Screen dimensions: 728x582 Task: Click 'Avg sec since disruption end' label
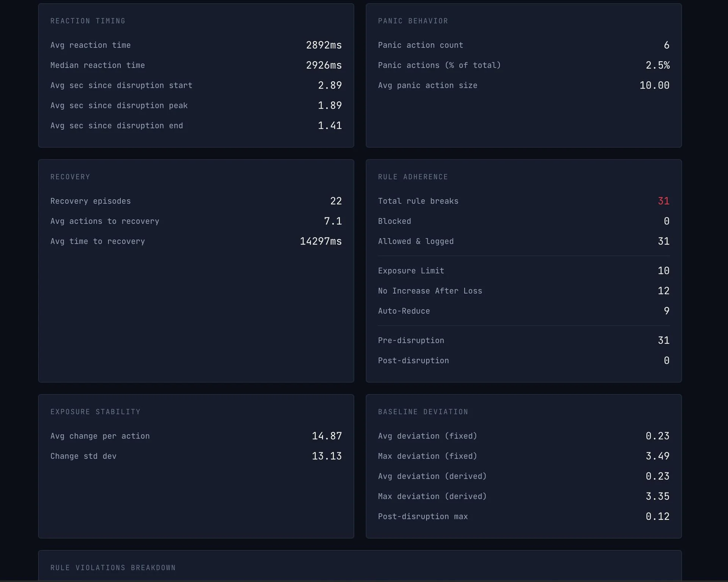click(x=117, y=125)
